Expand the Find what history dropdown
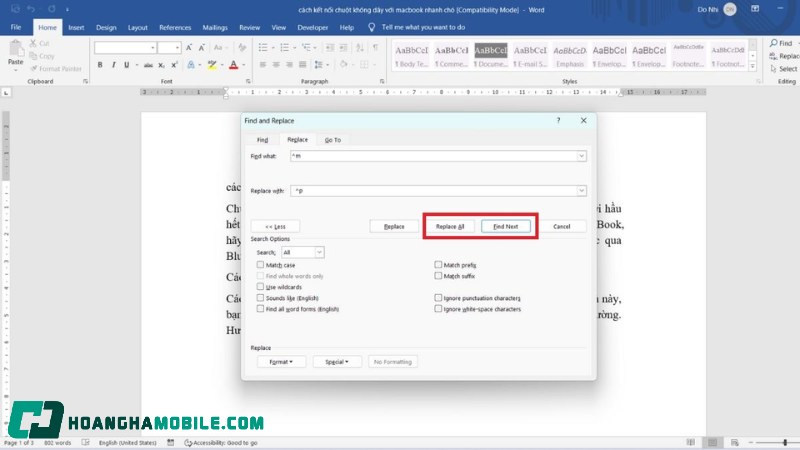800x450 pixels. 581,157
